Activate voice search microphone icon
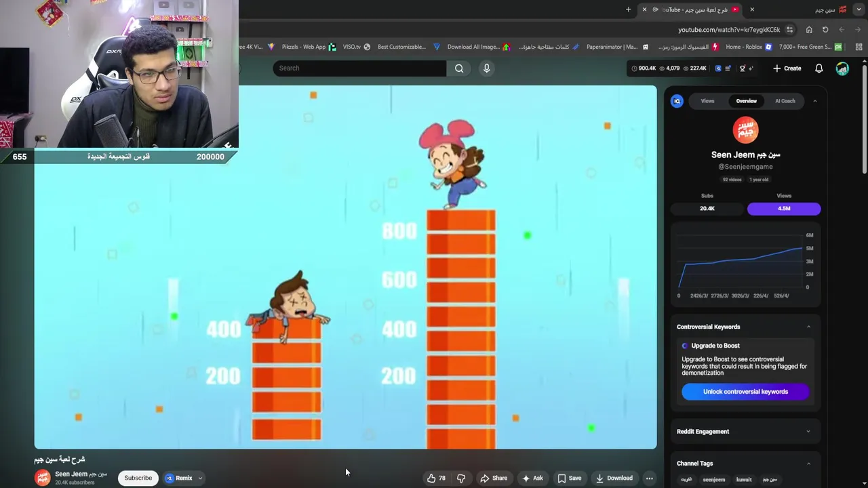 pyautogui.click(x=486, y=68)
